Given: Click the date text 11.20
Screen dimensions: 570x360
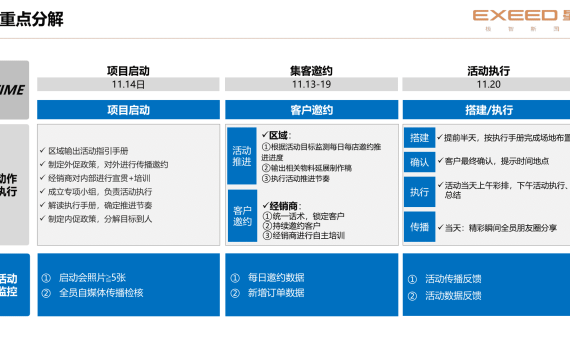Looking at the screenshot, I should tap(489, 84).
